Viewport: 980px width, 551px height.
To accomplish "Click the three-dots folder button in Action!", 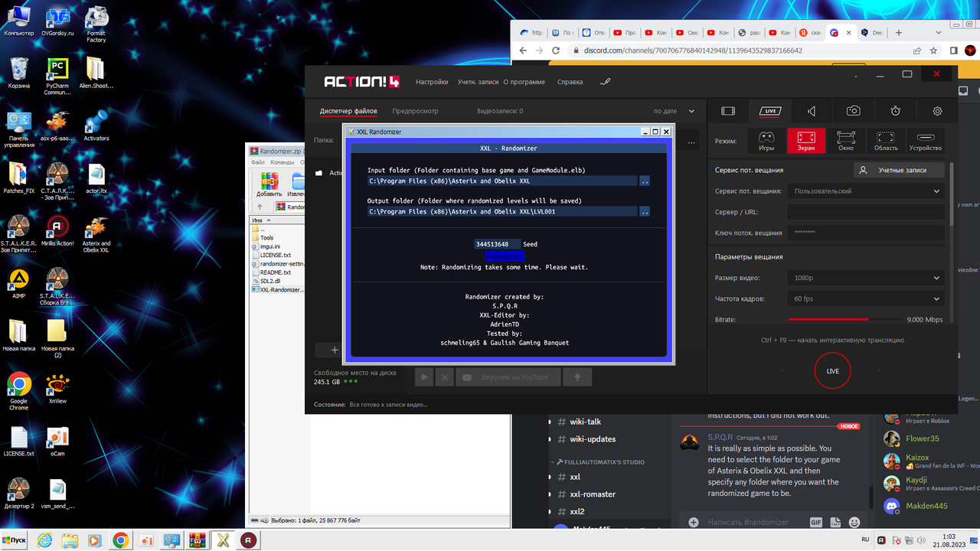I will coord(691,142).
